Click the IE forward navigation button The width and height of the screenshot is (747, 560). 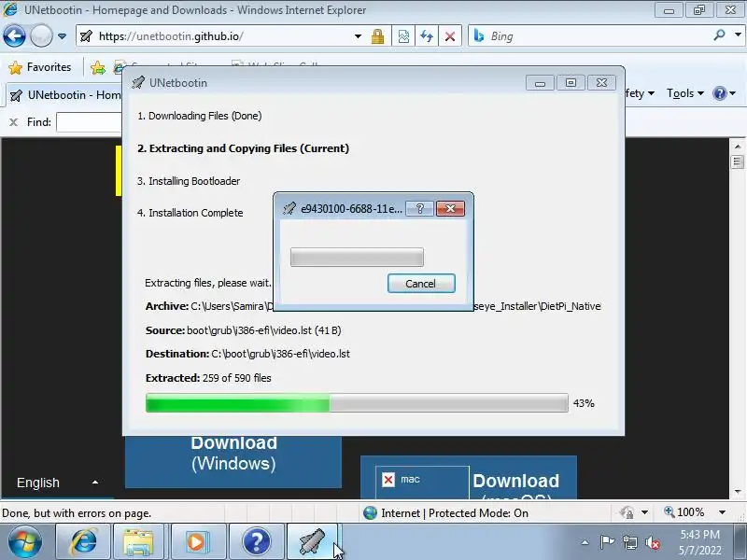tap(41, 36)
